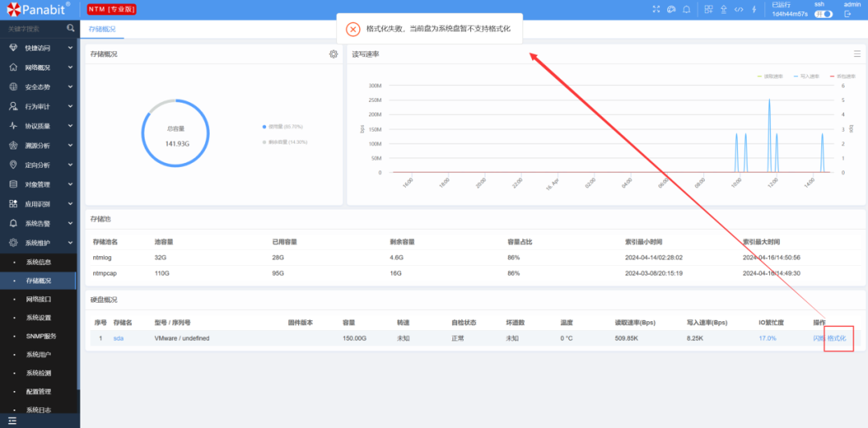Click the lightning bolt icon in header
This screenshot has width=868, height=428.
coord(753,10)
